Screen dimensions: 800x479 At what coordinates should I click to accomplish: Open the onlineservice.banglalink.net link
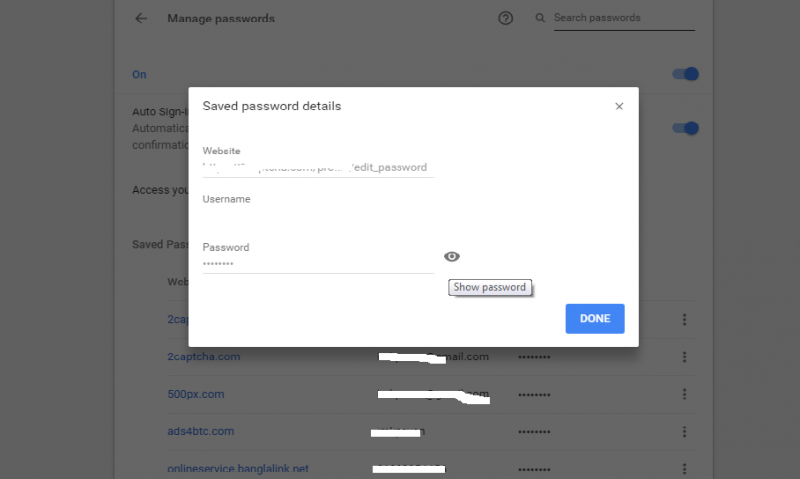[238, 468]
